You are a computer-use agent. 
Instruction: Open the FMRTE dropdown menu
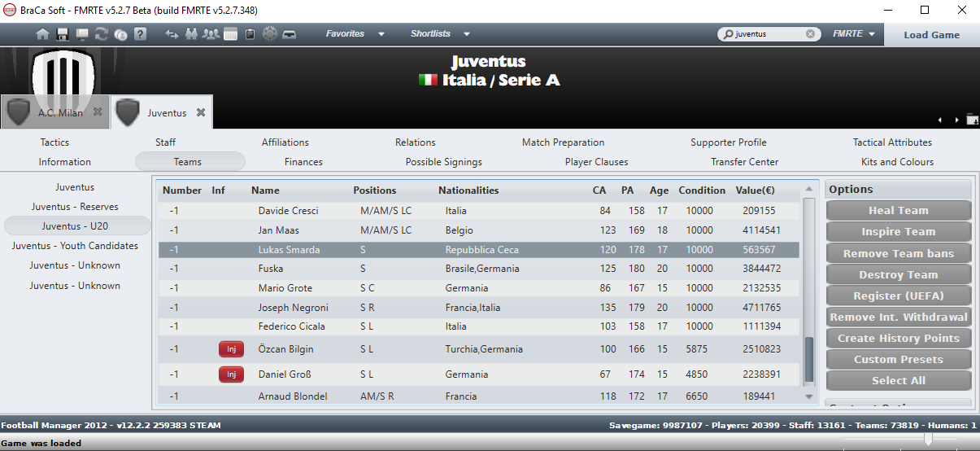point(853,34)
